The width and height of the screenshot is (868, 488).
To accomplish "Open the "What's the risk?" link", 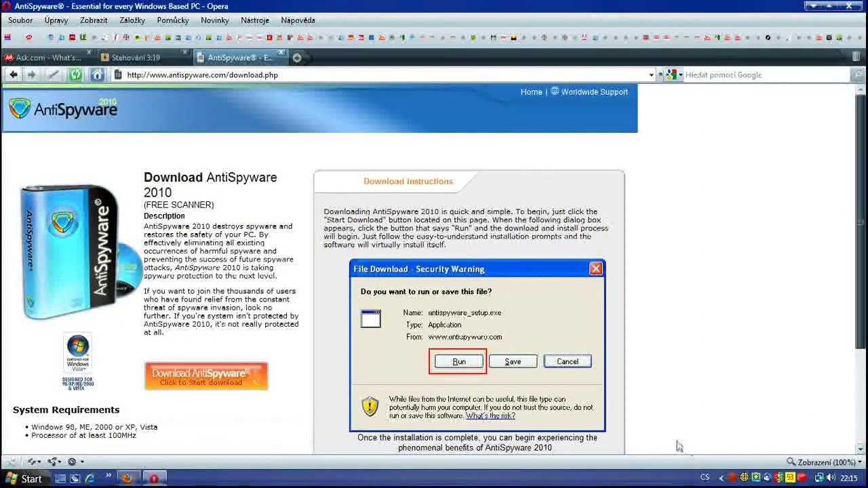I will point(490,416).
